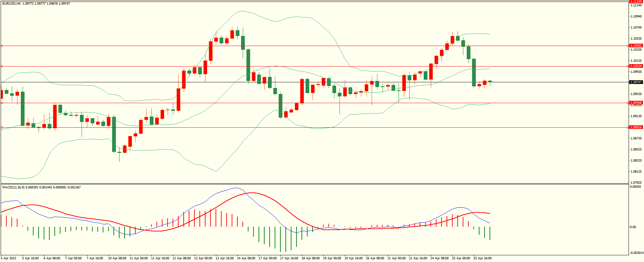This screenshot has height=262, width=644.
Task: Click the 1.10740 price axis value
Action: click(636, 28)
